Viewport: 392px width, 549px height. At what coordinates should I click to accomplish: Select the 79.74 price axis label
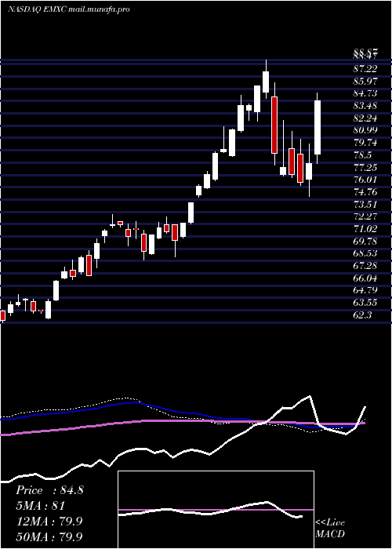coord(365,143)
